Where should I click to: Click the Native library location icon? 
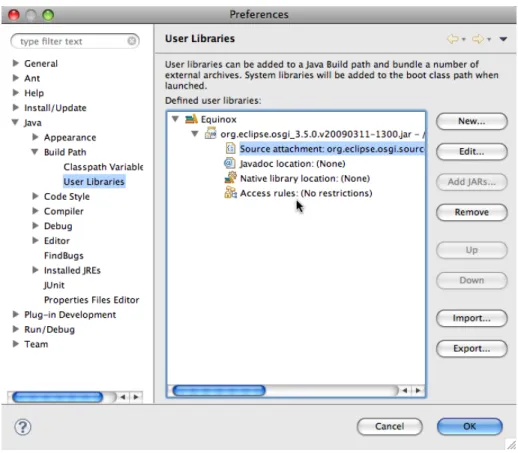(230, 178)
